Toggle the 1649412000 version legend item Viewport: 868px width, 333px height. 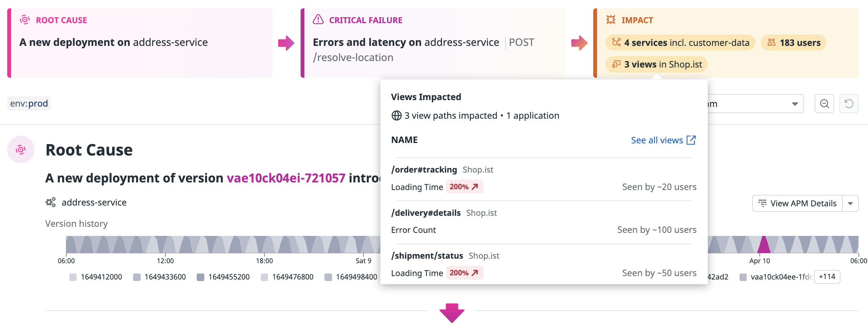pyautogui.click(x=96, y=277)
